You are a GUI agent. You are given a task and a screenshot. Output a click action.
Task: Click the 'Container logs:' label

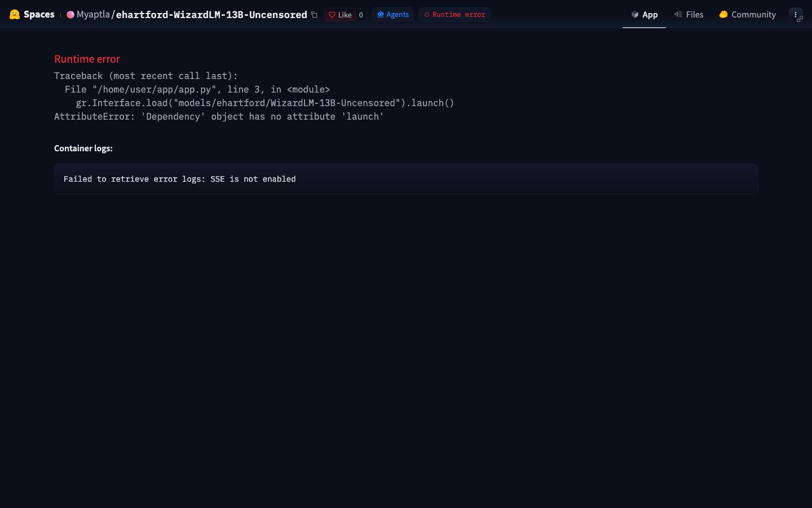83,148
